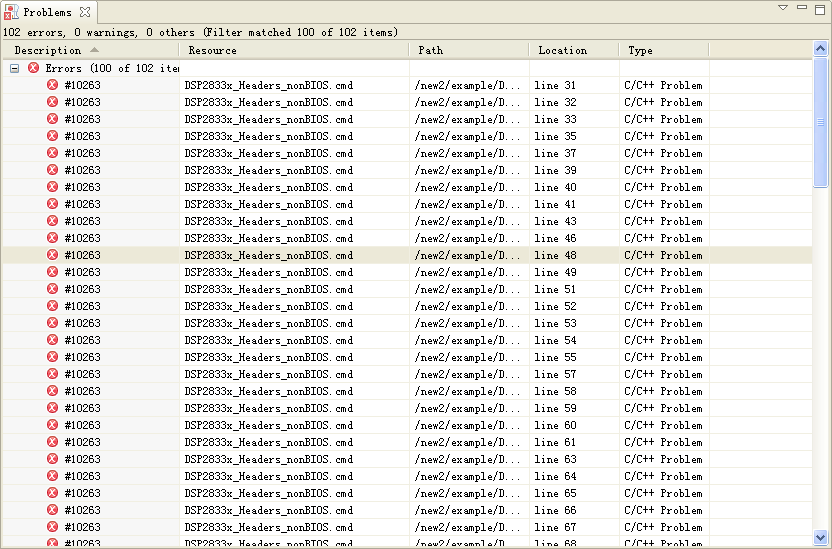The width and height of the screenshot is (832, 549).
Task: Minimize the Problems view panel
Action: (802, 8)
